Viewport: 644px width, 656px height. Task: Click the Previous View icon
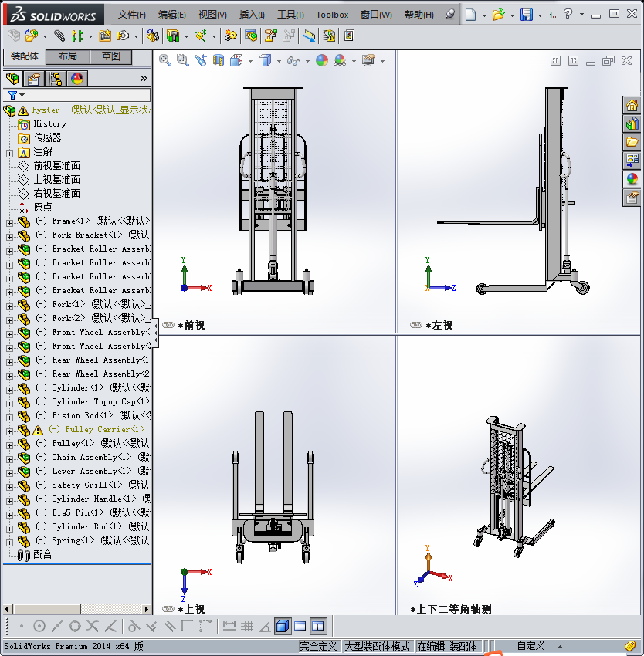click(201, 61)
